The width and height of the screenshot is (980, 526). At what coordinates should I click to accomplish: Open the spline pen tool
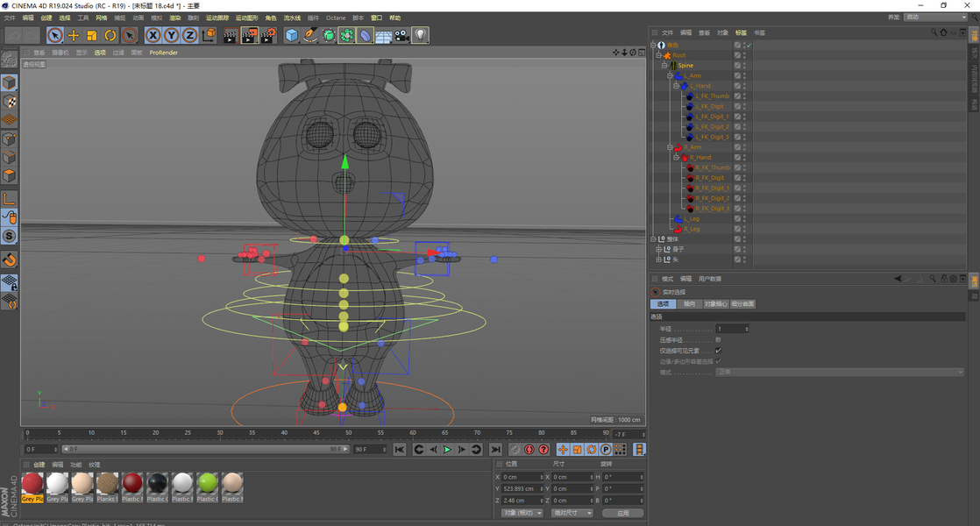310,36
